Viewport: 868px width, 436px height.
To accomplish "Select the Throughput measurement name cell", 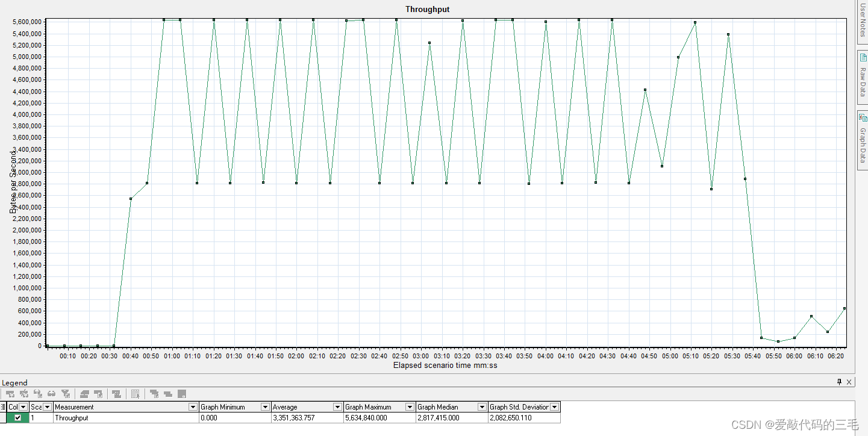I will click(x=126, y=417).
